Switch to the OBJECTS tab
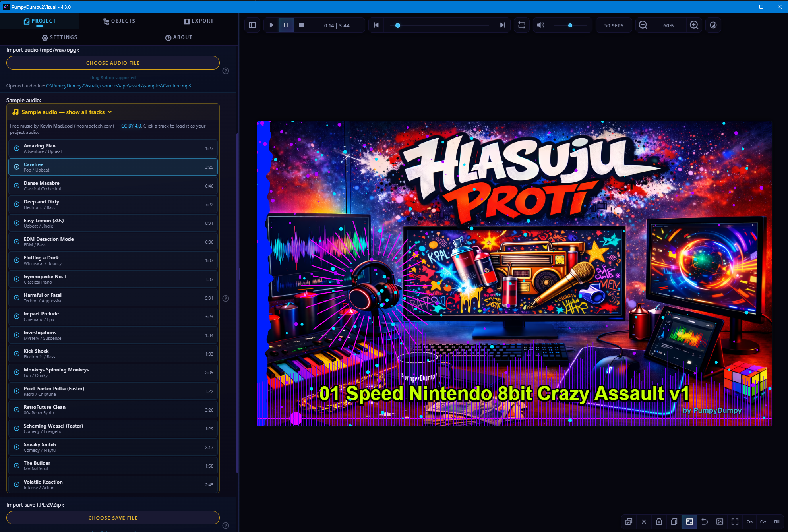The height and width of the screenshot is (532, 788). [x=119, y=21]
